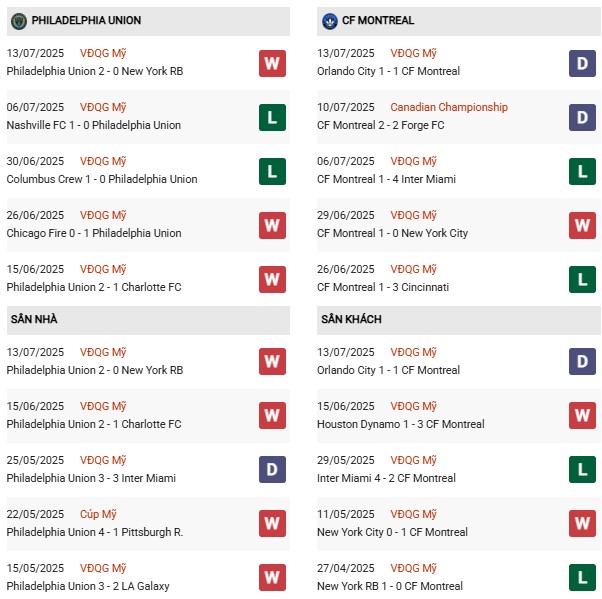Open CF Montreal 1 - 3 Cincinnati match

[x=385, y=287]
